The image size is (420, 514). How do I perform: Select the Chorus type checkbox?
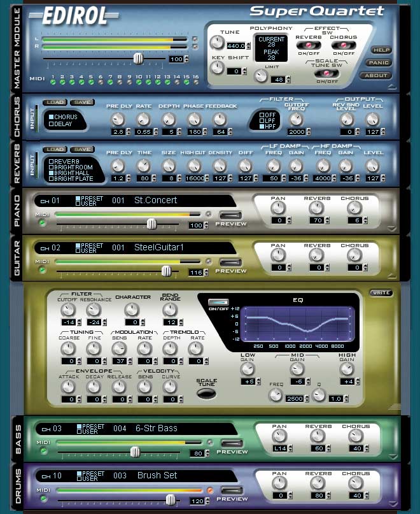51,117
